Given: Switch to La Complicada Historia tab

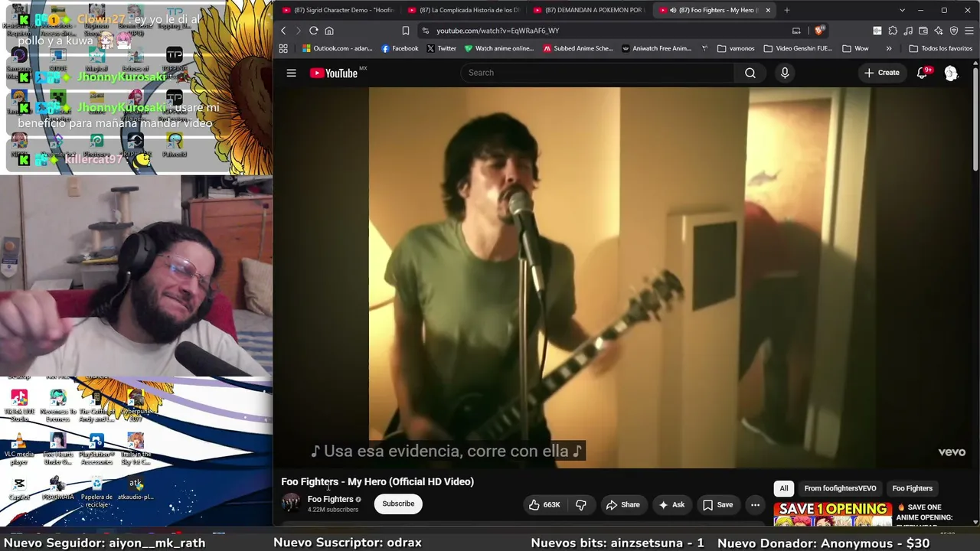Looking at the screenshot, I should [462, 10].
